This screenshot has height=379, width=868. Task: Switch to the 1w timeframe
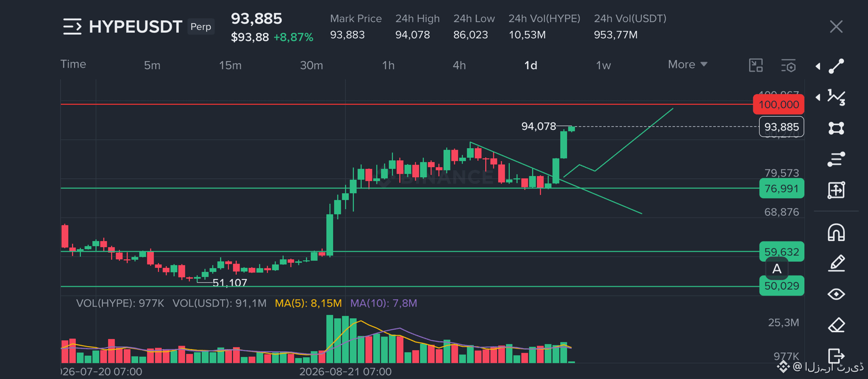coord(603,65)
